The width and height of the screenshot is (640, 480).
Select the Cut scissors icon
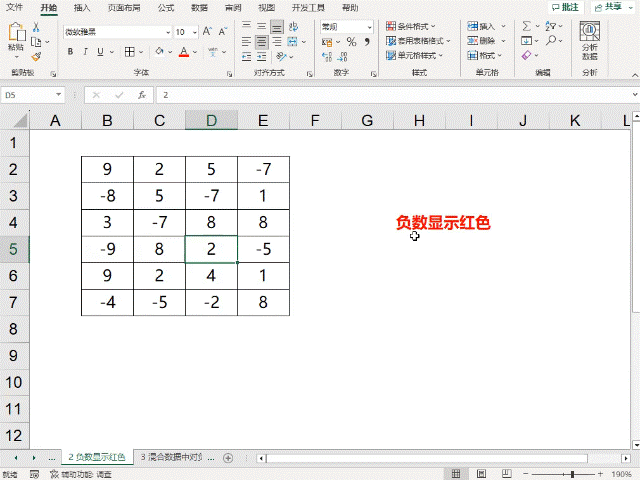(36, 27)
